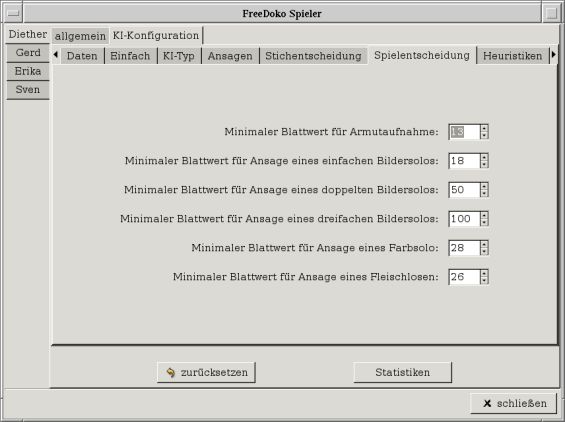Image resolution: width=565 pixels, height=422 pixels.
Task: Click the dreifachen Bildersolos field
Action: [x=464, y=219]
